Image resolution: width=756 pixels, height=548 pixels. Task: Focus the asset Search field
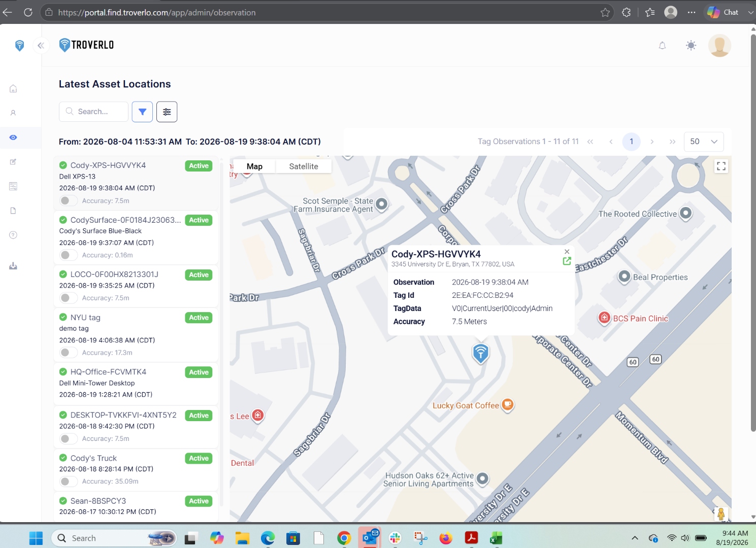pos(94,112)
